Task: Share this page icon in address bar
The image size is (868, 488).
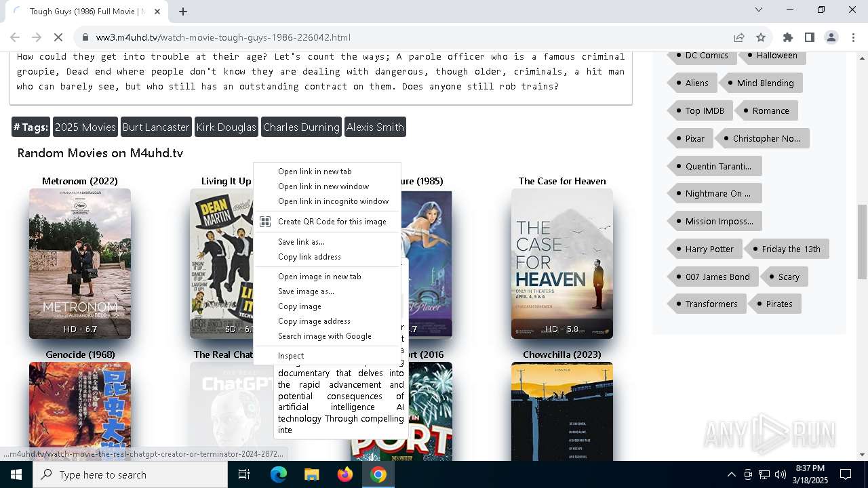Action: click(739, 37)
